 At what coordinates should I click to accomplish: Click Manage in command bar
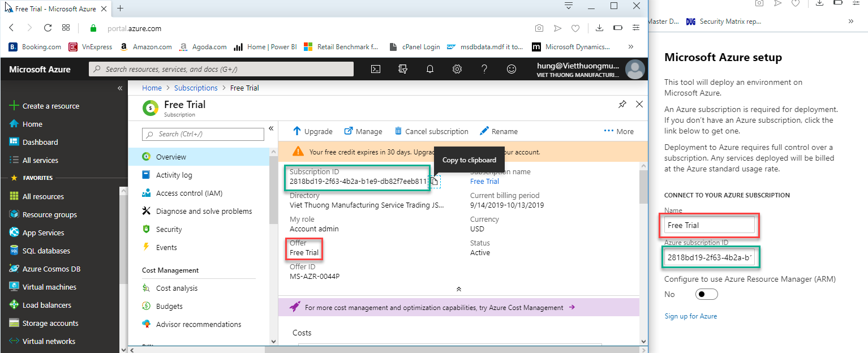point(363,131)
